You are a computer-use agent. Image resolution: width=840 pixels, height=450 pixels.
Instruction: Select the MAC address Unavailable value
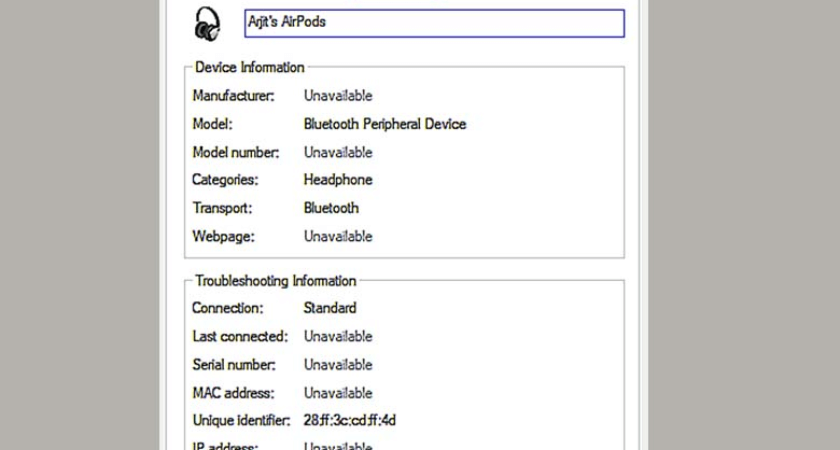tap(338, 393)
